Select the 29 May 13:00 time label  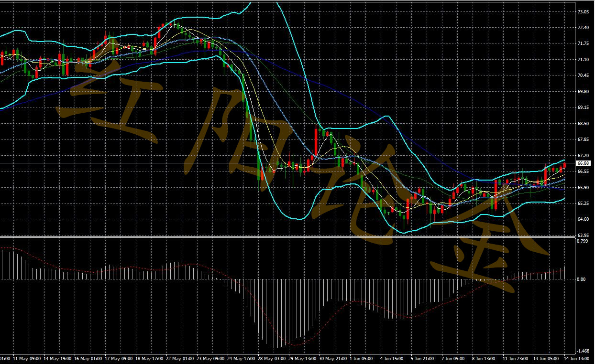coord(302,358)
